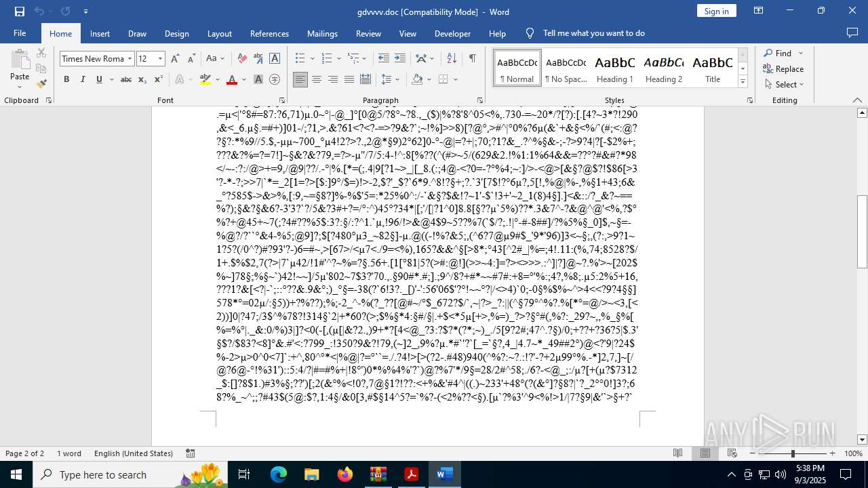Image resolution: width=868 pixels, height=488 pixels.
Task: Click the zoom in plus icon
Action: (833, 453)
